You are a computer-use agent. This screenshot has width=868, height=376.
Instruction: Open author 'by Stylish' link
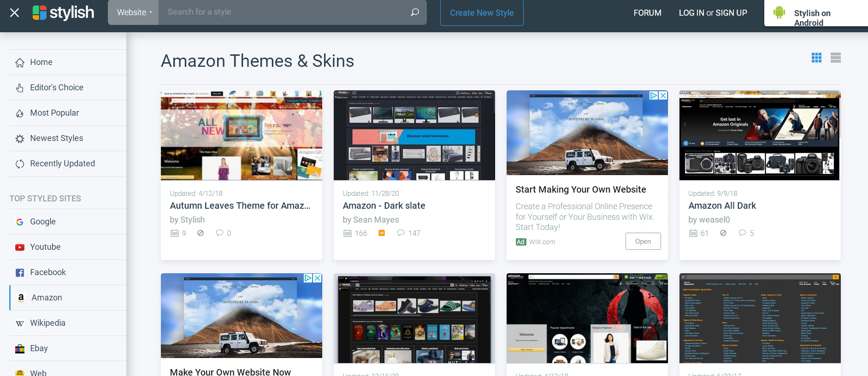click(187, 220)
